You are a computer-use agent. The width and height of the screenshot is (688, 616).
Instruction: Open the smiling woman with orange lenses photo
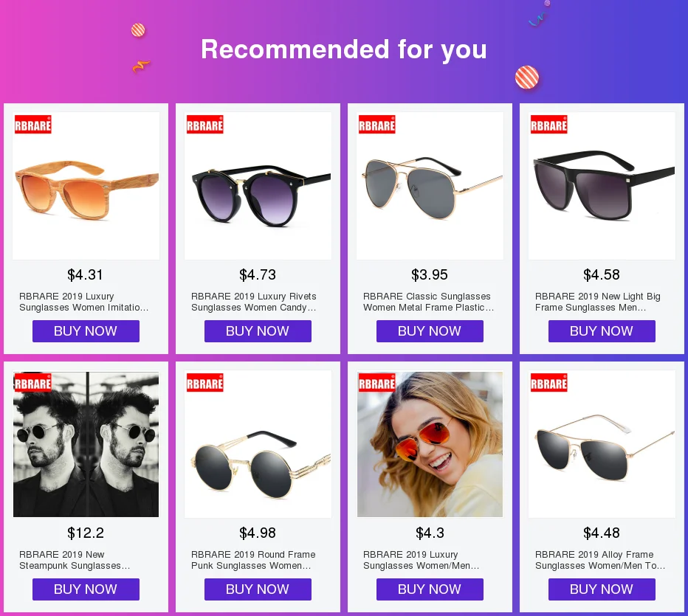(430, 444)
